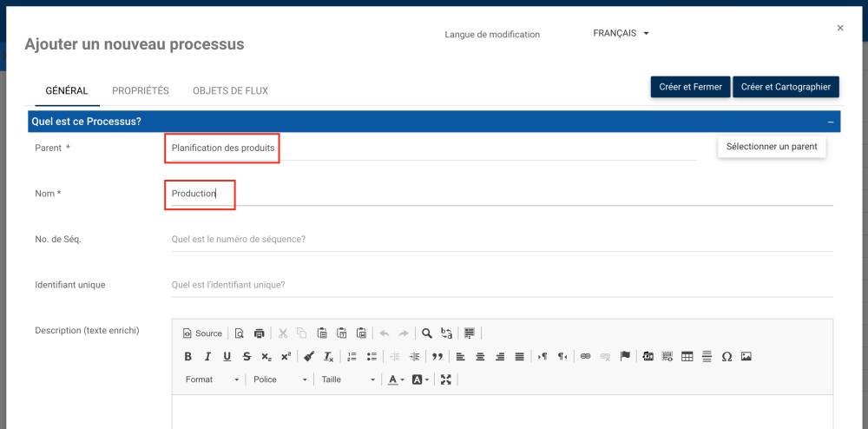Insert a horizontal line

(x=707, y=356)
